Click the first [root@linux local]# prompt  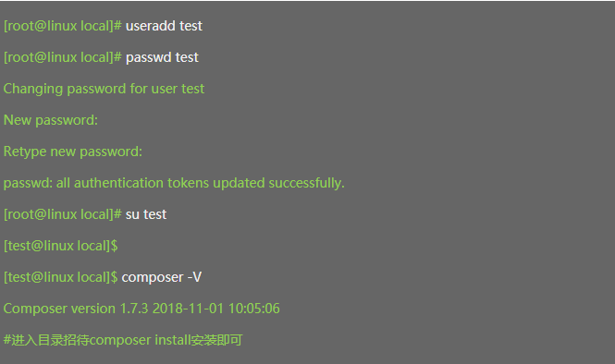pos(62,26)
